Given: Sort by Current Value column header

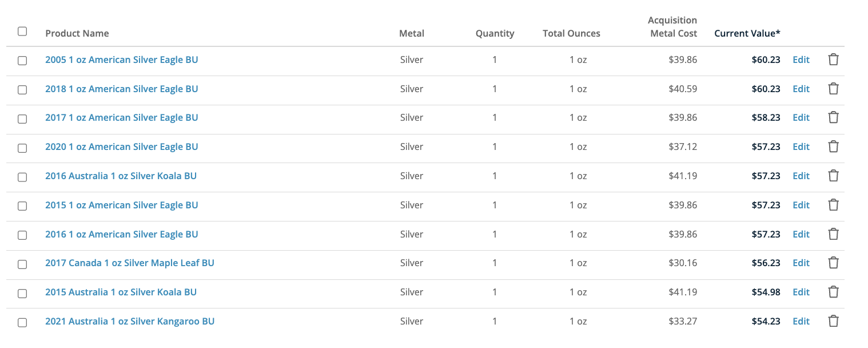Looking at the screenshot, I should (747, 33).
